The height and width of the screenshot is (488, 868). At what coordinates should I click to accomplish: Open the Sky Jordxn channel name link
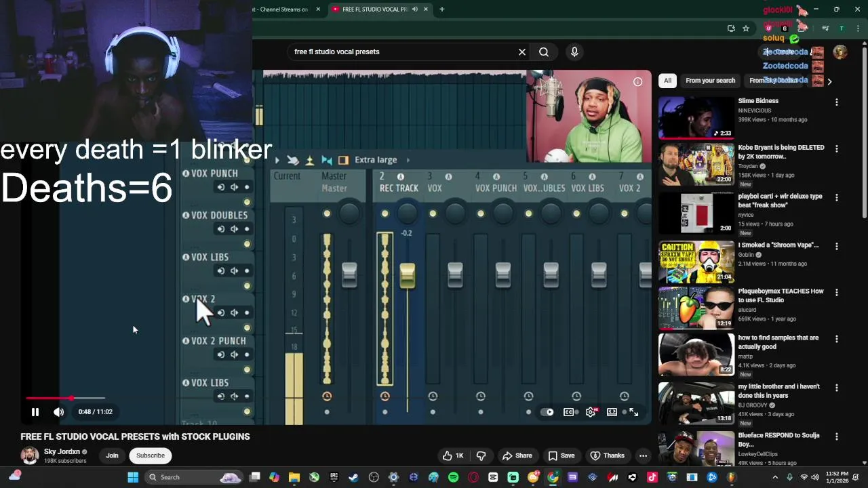coord(62,451)
